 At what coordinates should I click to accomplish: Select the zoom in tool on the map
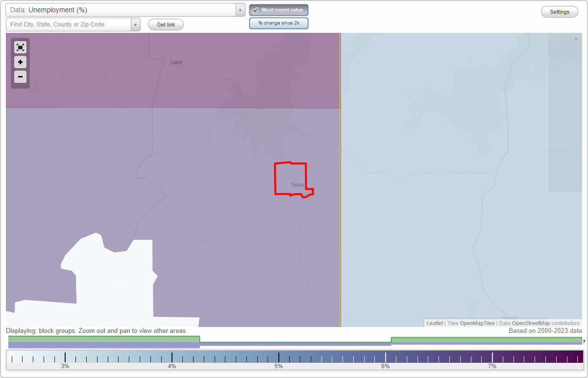tap(20, 62)
